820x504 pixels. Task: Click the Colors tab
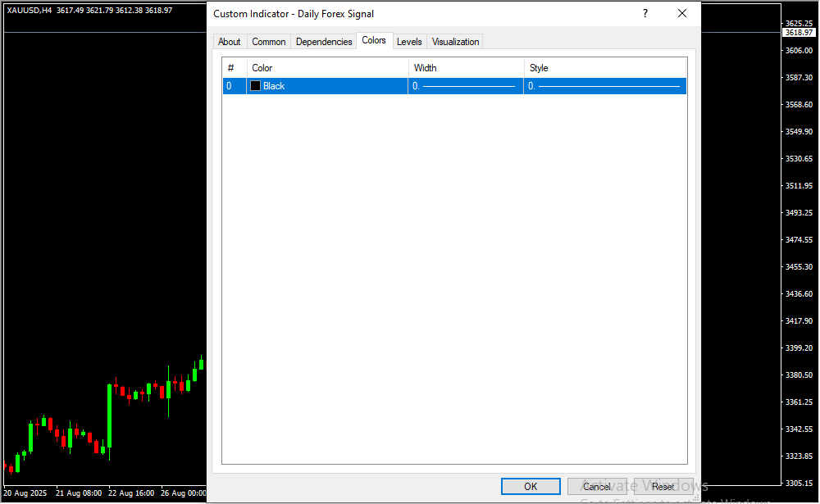coord(374,40)
